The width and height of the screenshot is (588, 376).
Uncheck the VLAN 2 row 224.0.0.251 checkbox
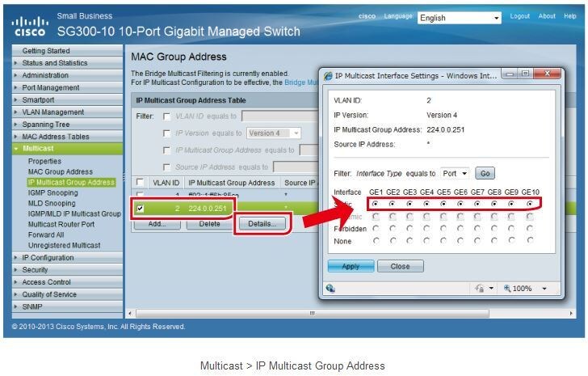point(140,209)
